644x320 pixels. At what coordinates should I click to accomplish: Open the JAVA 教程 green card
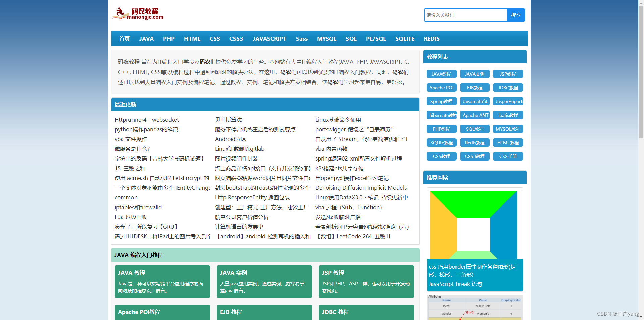(162, 281)
